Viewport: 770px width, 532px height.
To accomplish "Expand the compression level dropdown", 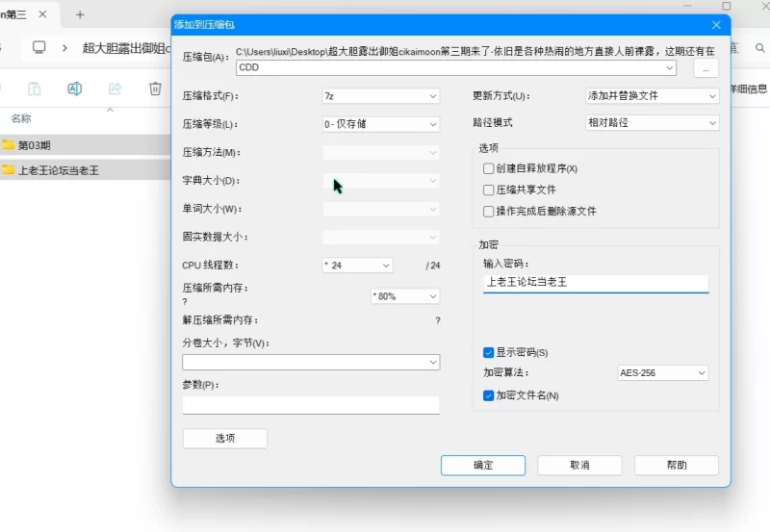I will tap(380, 124).
